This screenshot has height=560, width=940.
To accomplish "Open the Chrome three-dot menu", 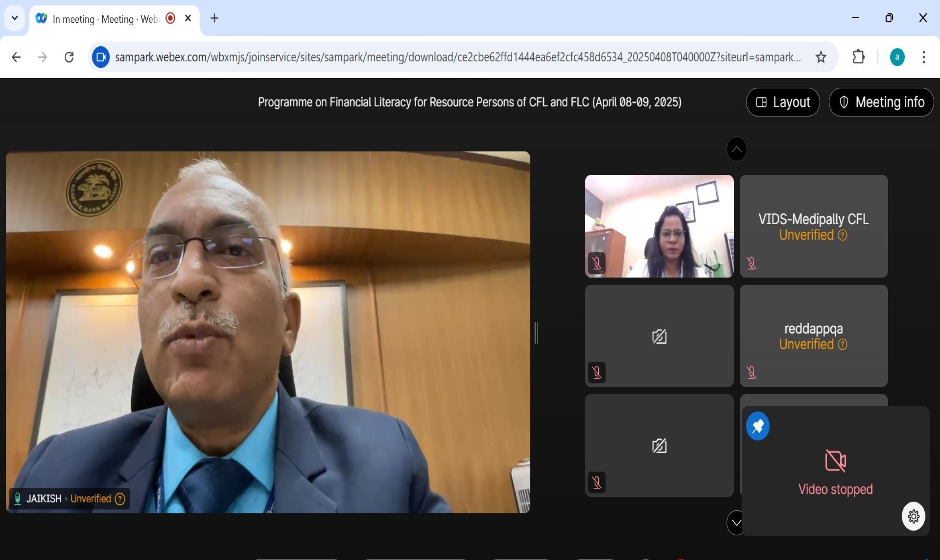I will tap(924, 57).
